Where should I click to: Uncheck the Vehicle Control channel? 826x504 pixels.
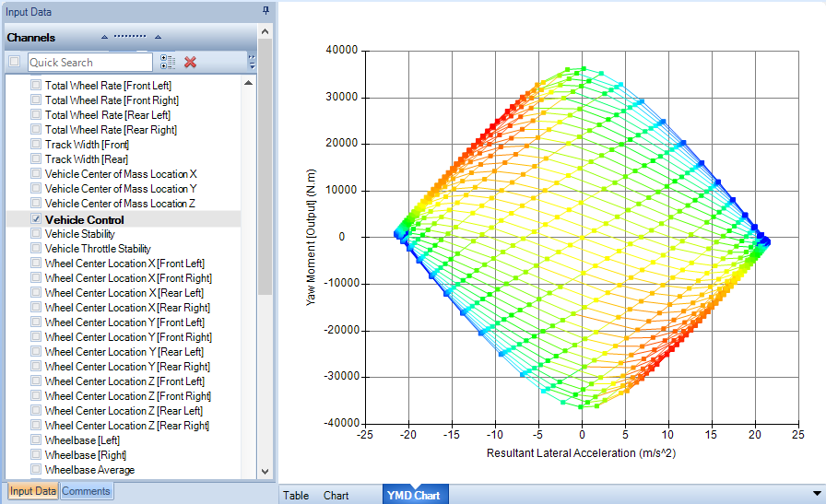[x=36, y=219]
